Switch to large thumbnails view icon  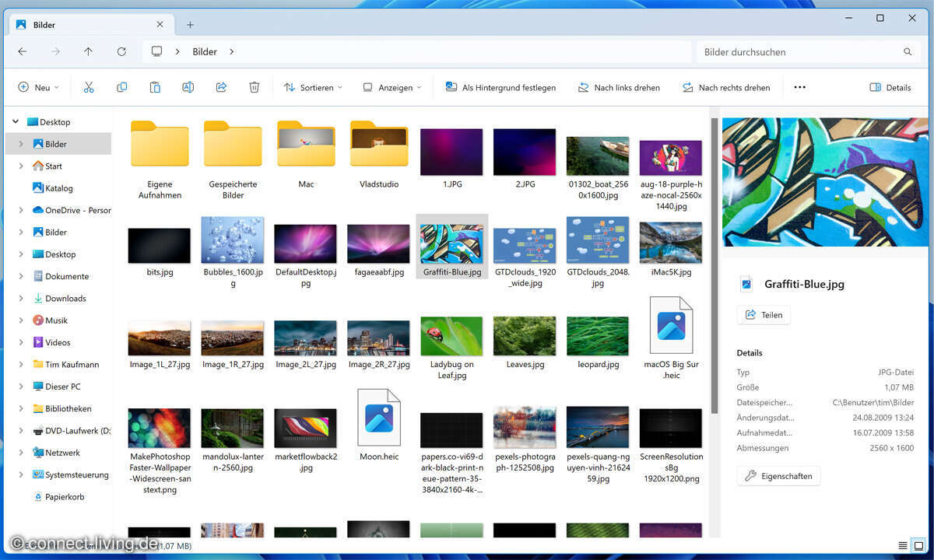point(918,545)
